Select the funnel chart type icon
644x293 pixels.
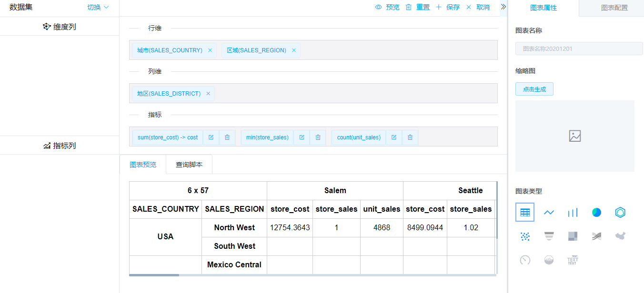[x=549, y=236]
